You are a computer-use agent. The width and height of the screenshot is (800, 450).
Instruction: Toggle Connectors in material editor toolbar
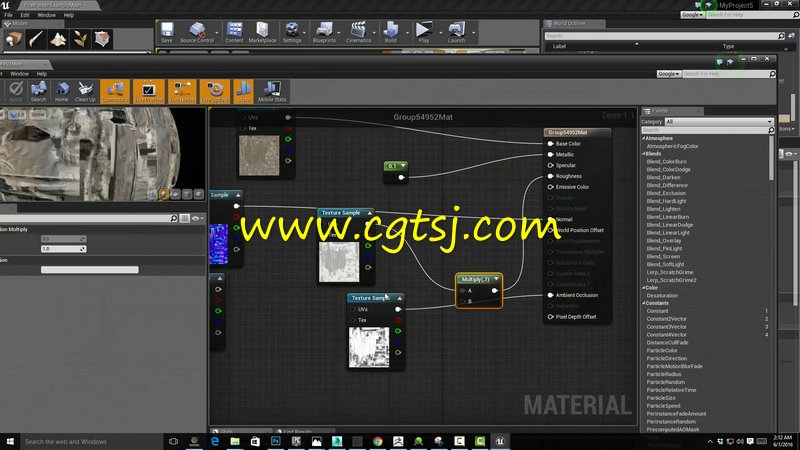click(115, 92)
